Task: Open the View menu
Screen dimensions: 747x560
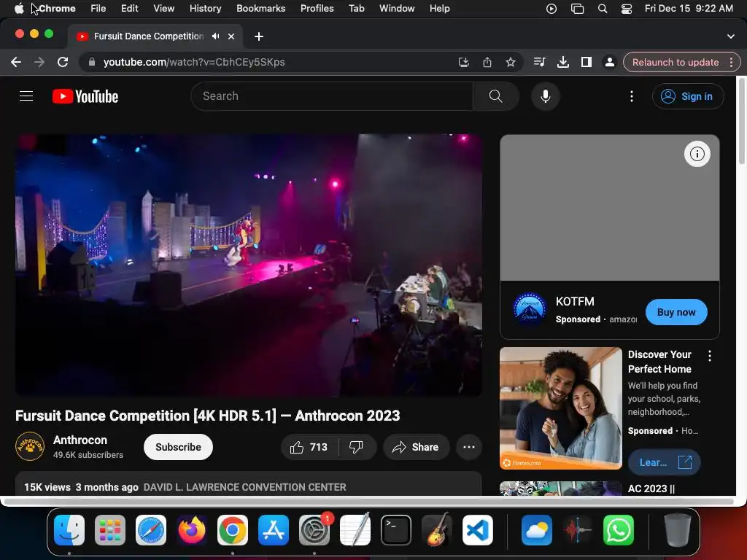Action: click(x=163, y=9)
